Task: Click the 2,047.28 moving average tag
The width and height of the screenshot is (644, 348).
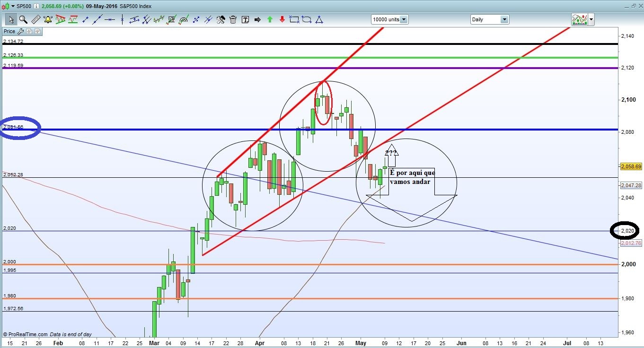Action: click(x=631, y=185)
